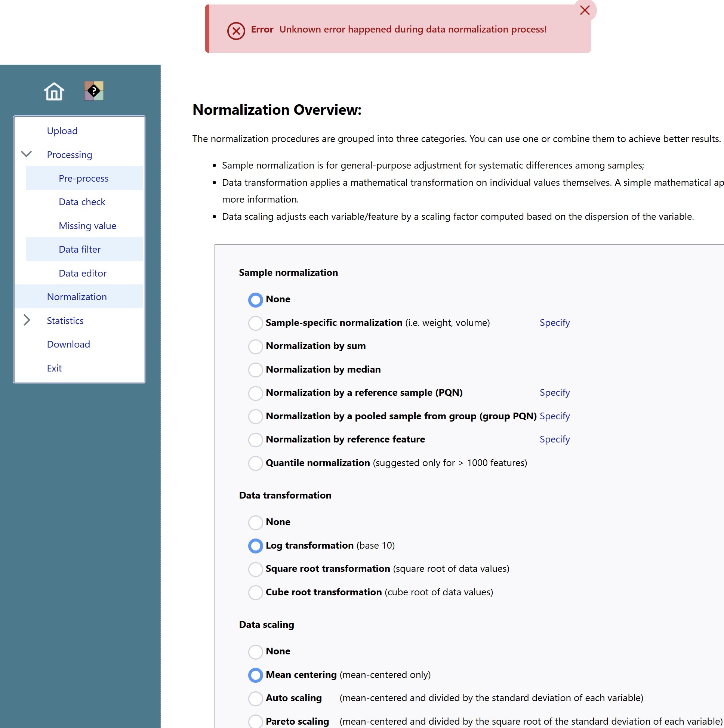Select Auto scaling radio button

coord(255,698)
